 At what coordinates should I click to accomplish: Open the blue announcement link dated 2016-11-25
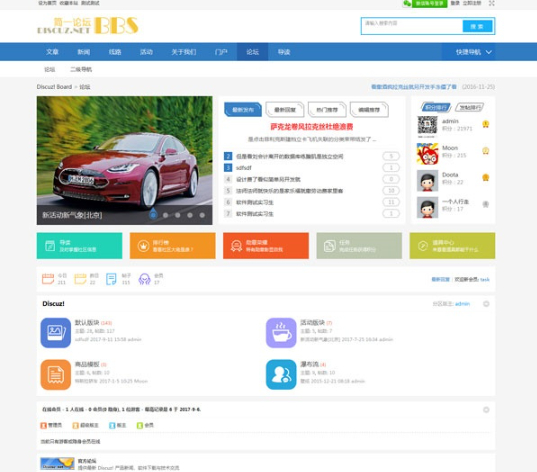(414, 87)
